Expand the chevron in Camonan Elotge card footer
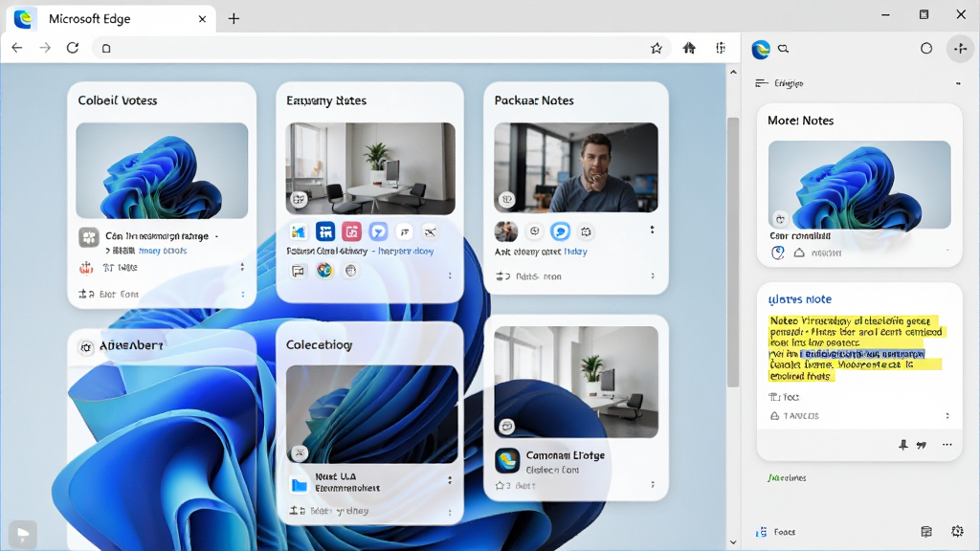The height and width of the screenshot is (551, 980). (653, 485)
